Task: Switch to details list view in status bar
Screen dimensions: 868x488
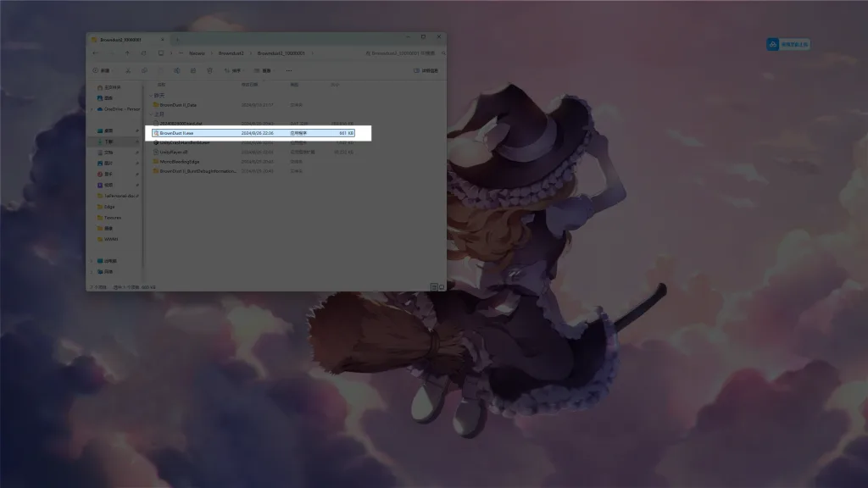Action: point(433,287)
